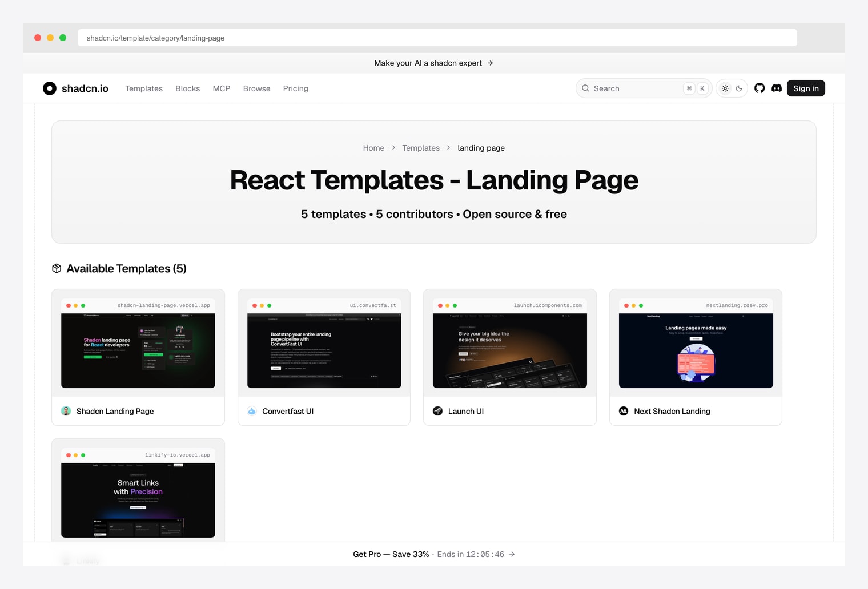Go to Templates breadcrumb link
Image resolution: width=868 pixels, height=589 pixels.
click(x=421, y=148)
